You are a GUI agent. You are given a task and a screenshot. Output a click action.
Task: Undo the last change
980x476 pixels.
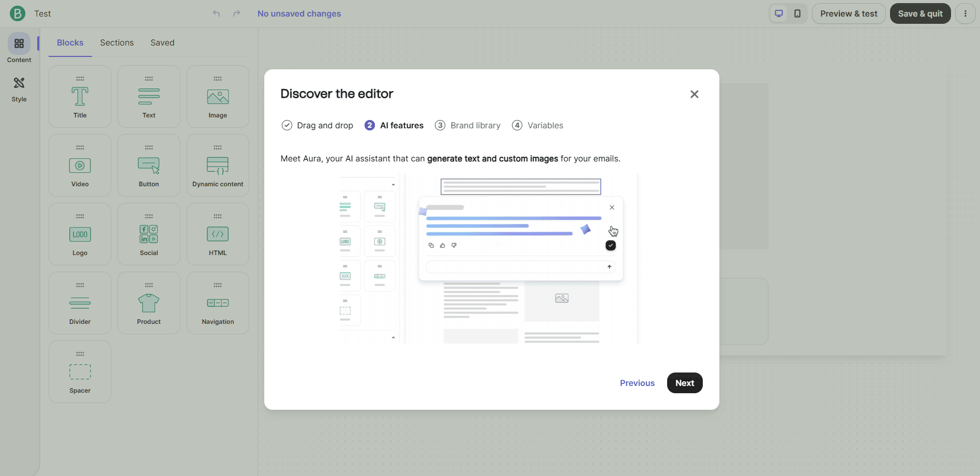tap(216, 13)
